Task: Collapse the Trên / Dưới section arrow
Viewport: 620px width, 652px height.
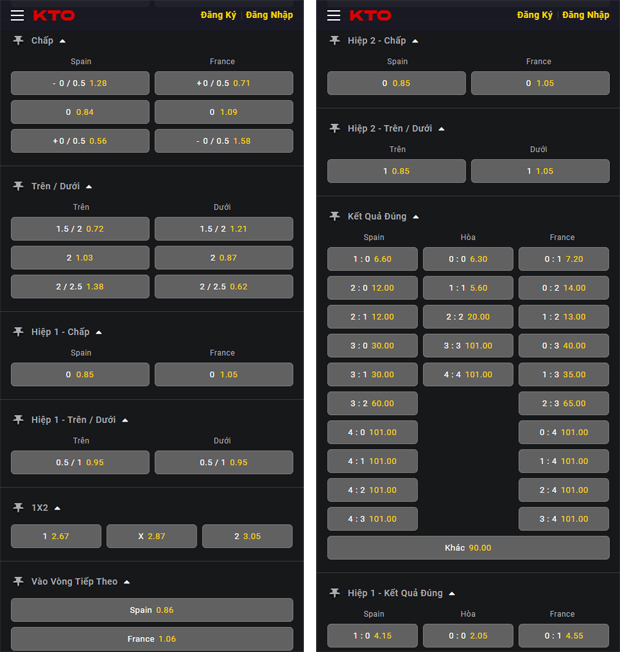Action: 89,186
